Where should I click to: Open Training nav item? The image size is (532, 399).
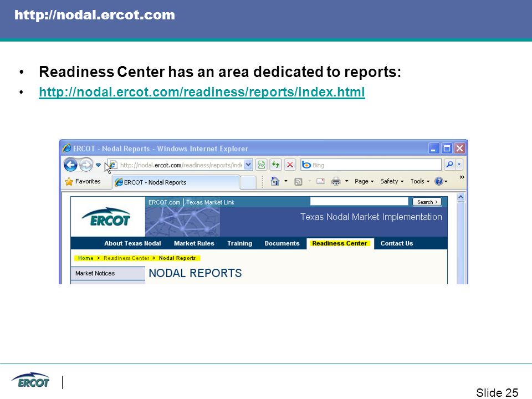[x=239, y=243]
